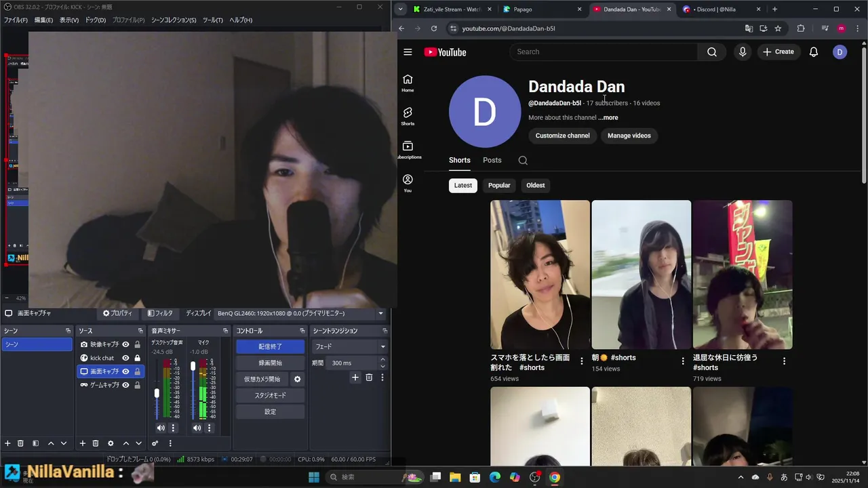868x488 pixels.
Task: Open the フェード transition dropdown
Action: tap(350, 346)
